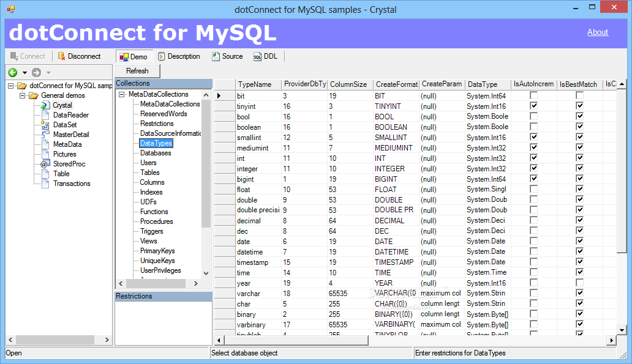Select the Procedures collection
632x364 pixels.
(x=156, y=221)
